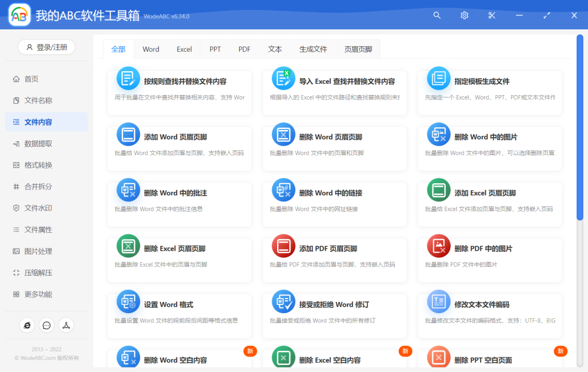
Task: Click the 删除 Word 页眉页脚 icon
Action: click(284, 134)
